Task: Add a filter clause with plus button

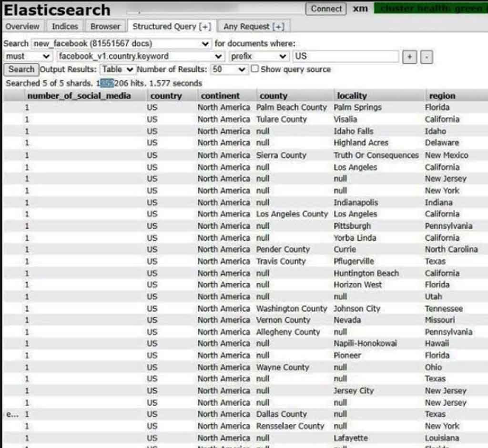Action: pos(409,57)
